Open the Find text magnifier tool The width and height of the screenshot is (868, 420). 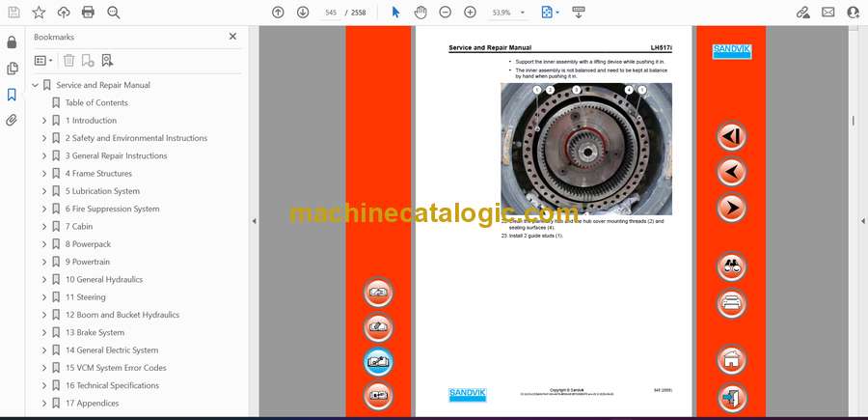coord(114,13)
